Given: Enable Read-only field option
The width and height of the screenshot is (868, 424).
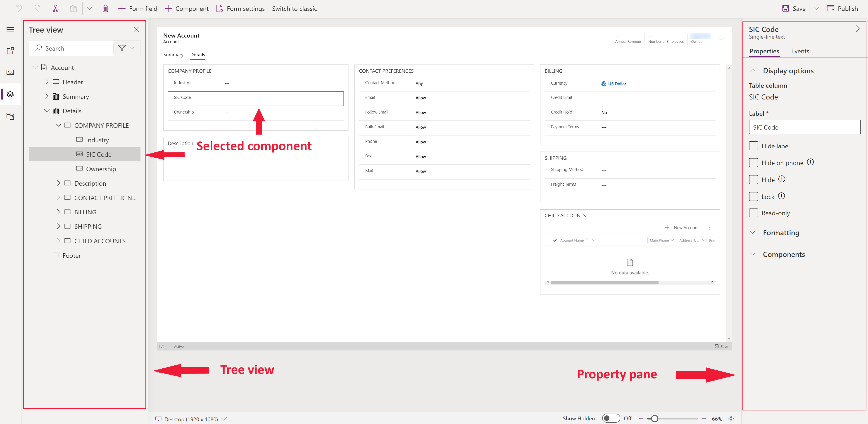Looking at the screenshot, I should click(x=754, y=213).
